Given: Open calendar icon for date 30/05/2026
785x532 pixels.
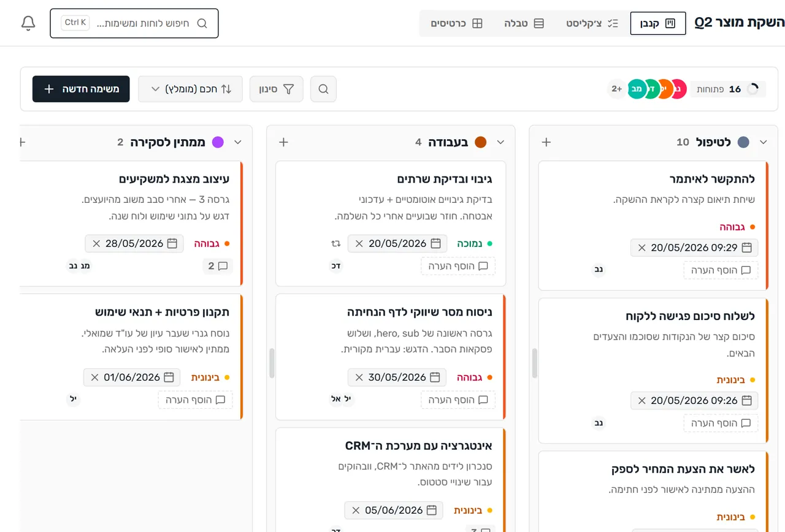Looking at the screenshot, I should [x=435, y=377].
